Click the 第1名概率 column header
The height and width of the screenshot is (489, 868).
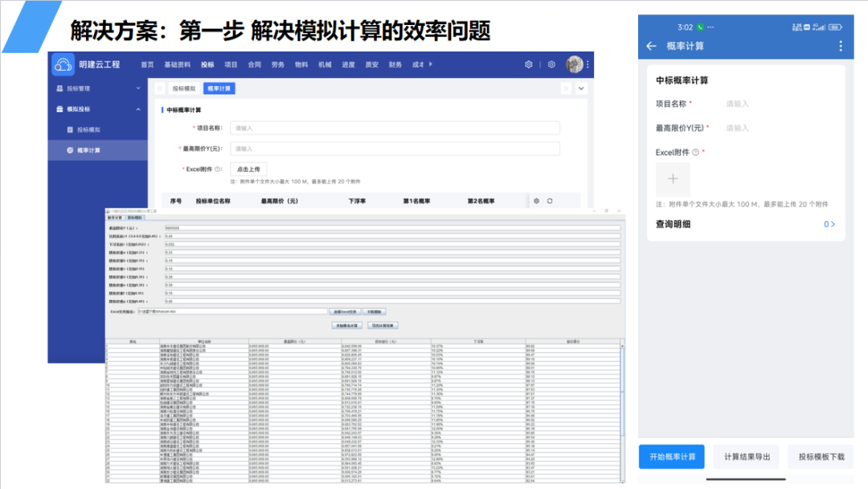416,201
